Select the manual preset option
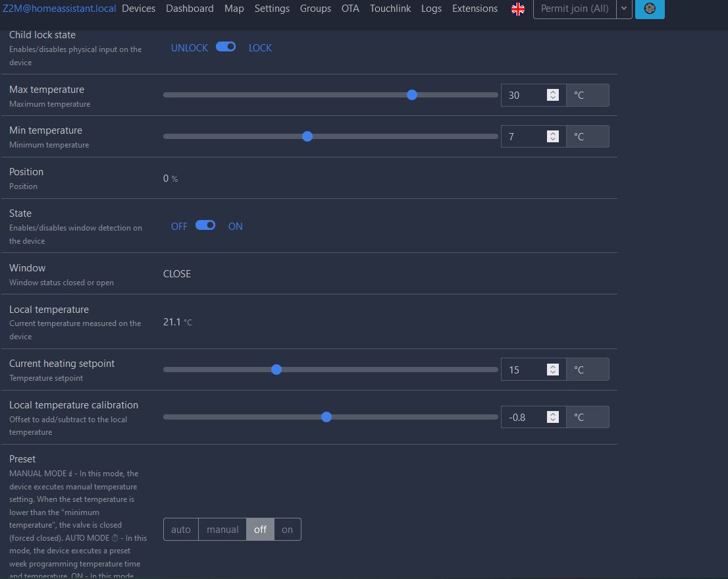The image size is (728, 579). pos(222,530)
